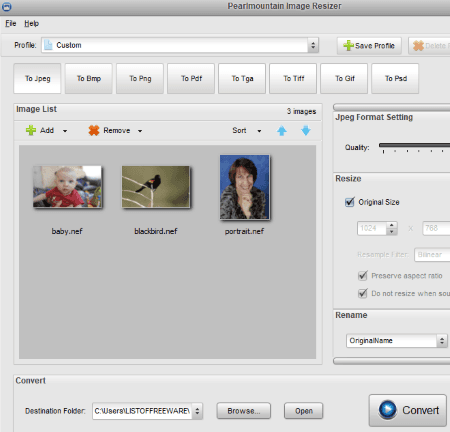The width and height of the screenshot is (450, 432).
Task: Expand the Add dropdown arrow
Action: [x=65, y=131]
